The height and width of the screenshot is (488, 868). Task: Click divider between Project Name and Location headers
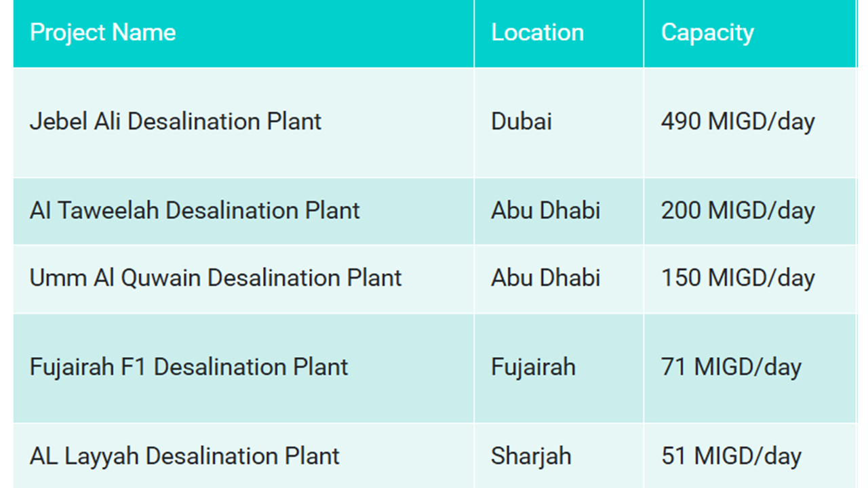(474, 33)
